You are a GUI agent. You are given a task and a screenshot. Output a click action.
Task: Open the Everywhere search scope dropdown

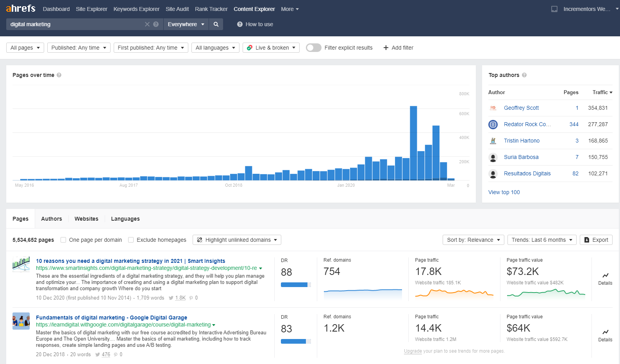pos(186,24)
